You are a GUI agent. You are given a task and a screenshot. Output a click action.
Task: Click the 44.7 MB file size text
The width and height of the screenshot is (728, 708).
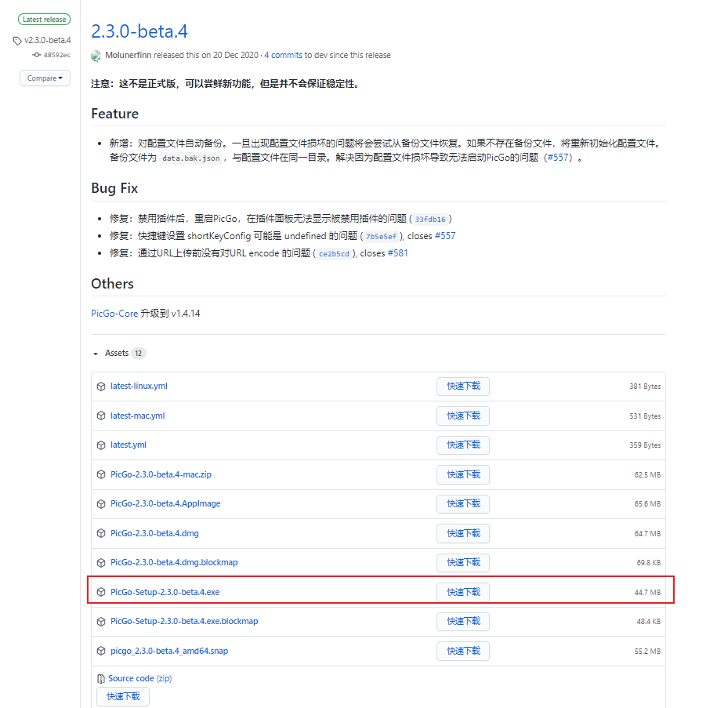pos(647,593)
